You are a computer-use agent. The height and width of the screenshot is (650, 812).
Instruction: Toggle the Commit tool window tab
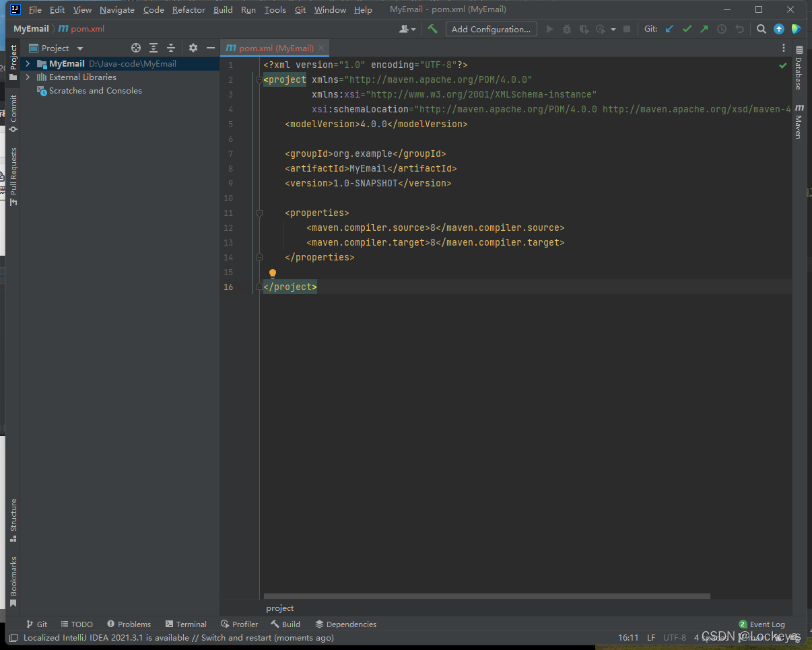coord(13,113)
